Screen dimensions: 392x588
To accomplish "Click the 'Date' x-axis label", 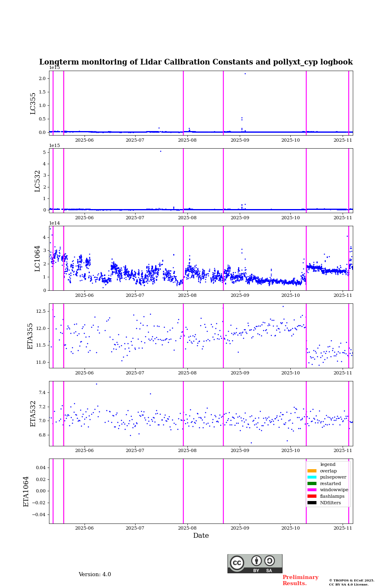I will click(201, 536).
